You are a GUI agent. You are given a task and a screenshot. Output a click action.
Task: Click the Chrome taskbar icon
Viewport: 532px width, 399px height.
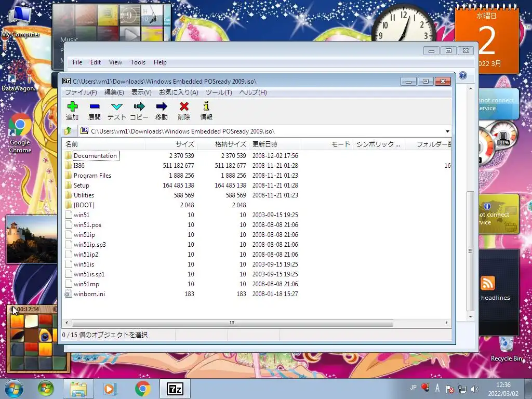point(143,389)
